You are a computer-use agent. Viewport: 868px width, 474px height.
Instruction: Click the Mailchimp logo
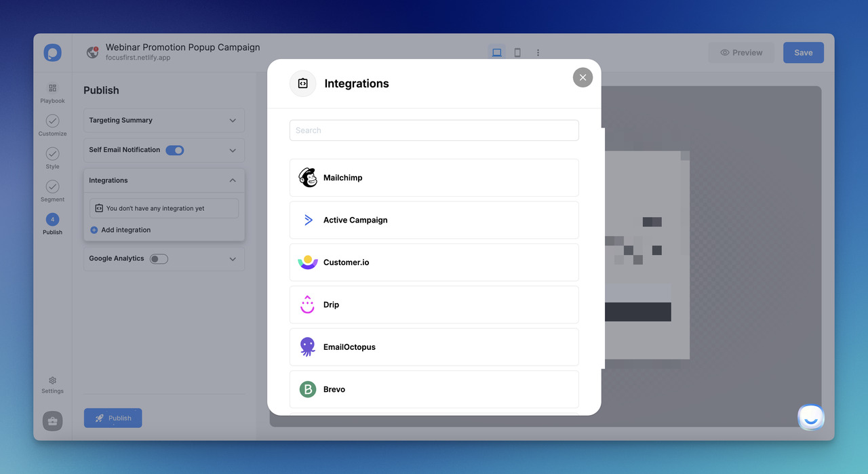click(x=308, y=178)
